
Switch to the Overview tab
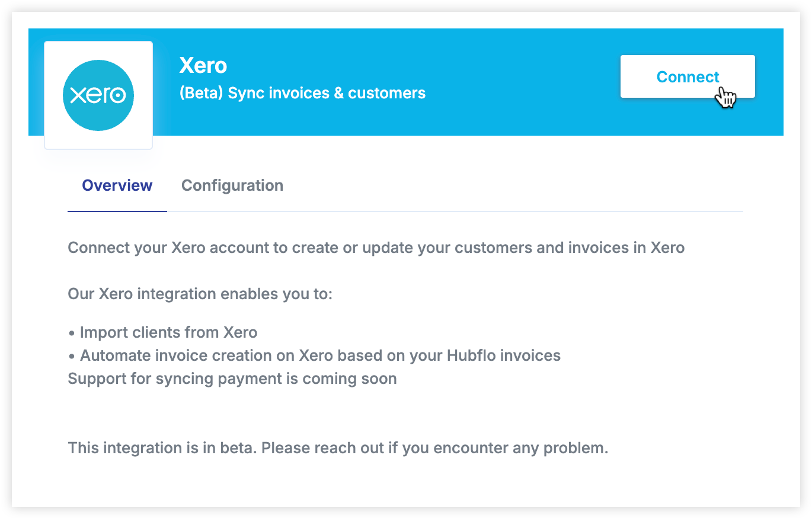(x=117, y=185)
